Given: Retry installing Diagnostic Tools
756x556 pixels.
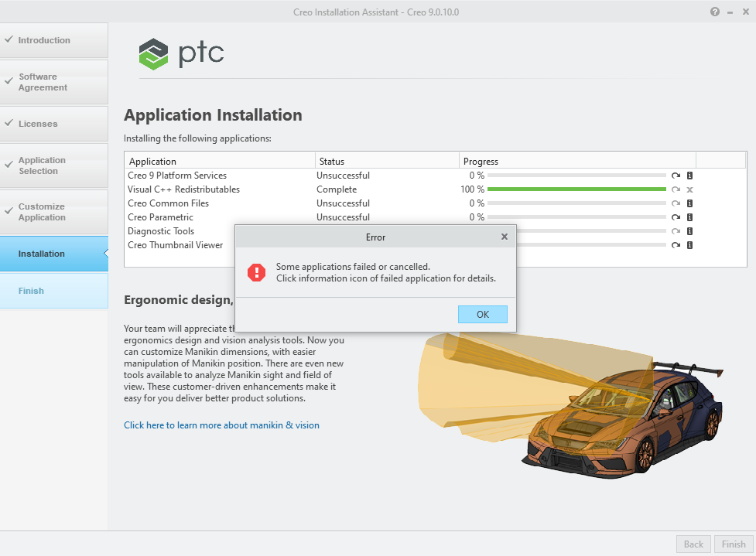Looking at the screenshot, I should click(676, 231).
